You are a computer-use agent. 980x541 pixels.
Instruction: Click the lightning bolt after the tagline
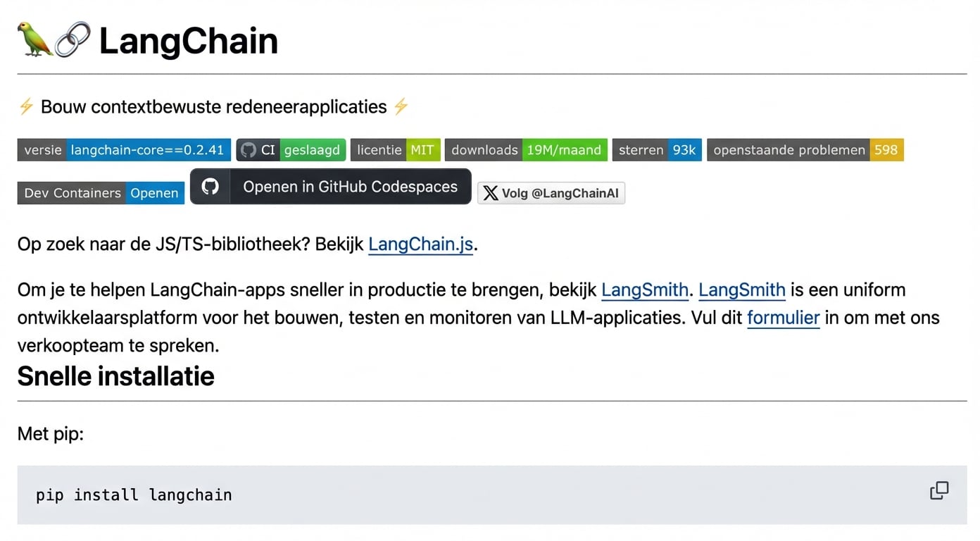(x=400, y=106)
